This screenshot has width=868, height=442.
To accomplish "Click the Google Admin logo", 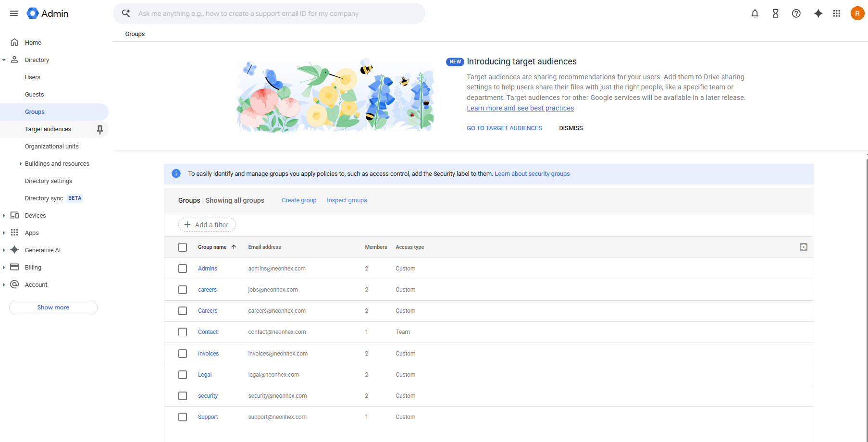I will click(x=48, y=13).
